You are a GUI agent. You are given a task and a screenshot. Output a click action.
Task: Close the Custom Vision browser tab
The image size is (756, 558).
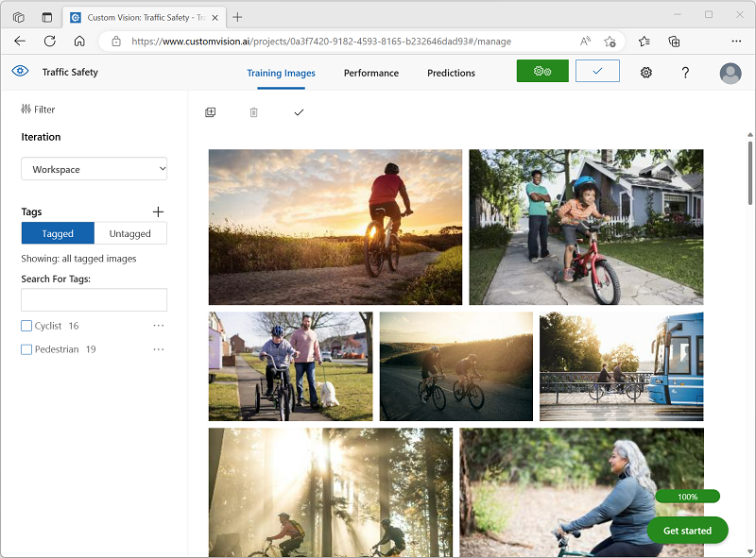click(215, 17)
